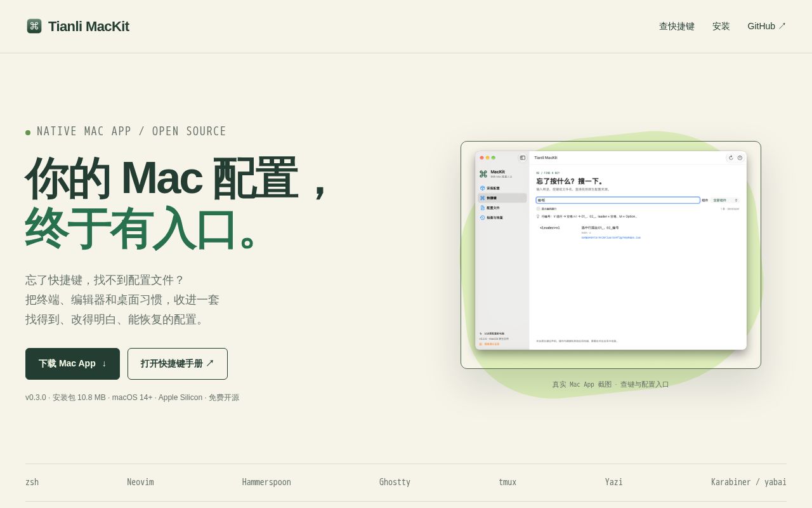The image size is (812, 508).
Task: Open the GitHub link in the navigation
Action: click(767, 26)
